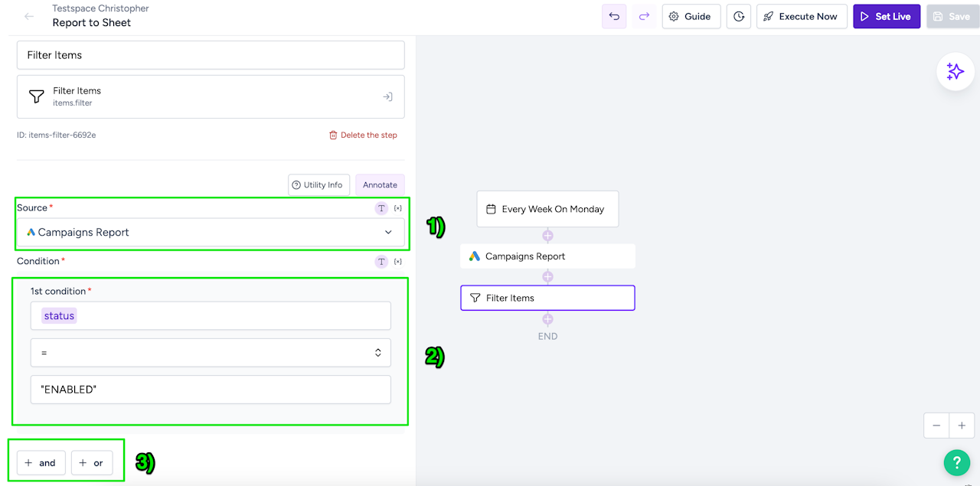Click the Set Live button
This screenshot has height=486, width=980.
click(886, 16)
